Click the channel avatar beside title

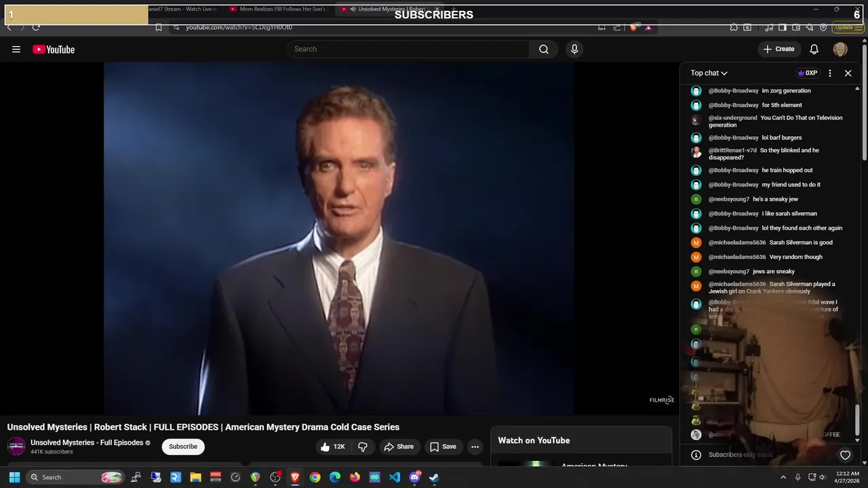pos(16,446)
